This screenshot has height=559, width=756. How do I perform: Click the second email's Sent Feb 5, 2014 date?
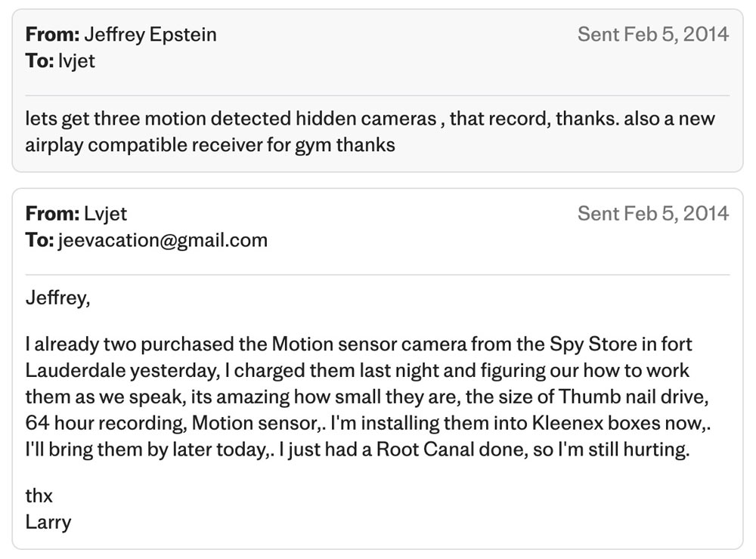point(652,214)
